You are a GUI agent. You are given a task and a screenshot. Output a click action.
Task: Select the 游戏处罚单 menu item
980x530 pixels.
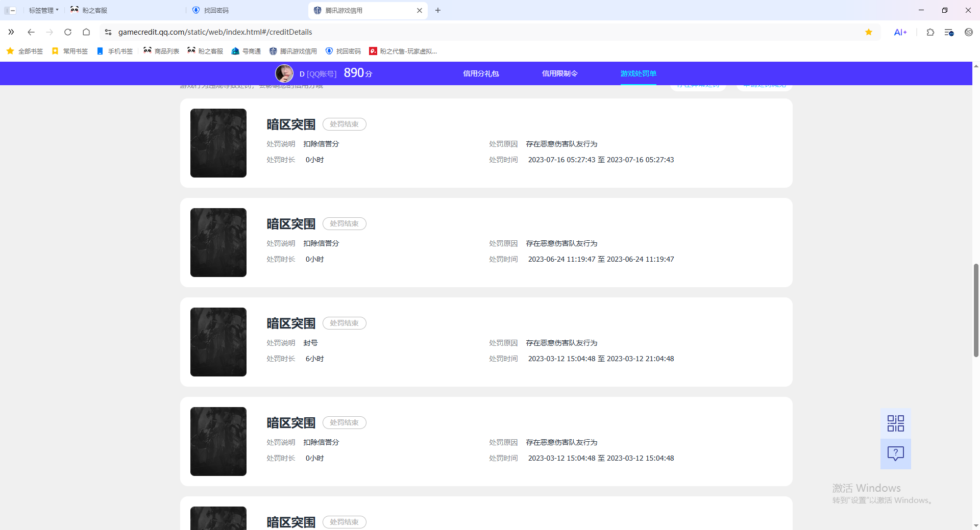[x=639, y=73]
